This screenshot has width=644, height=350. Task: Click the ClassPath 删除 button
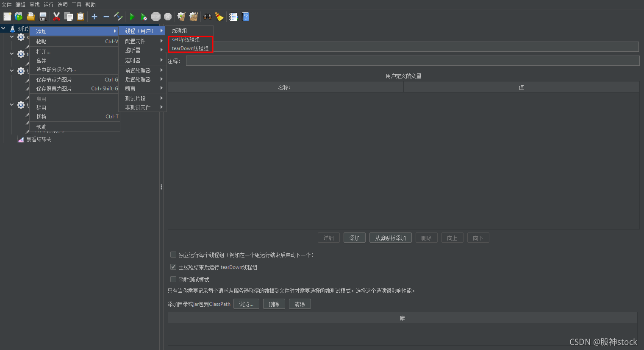coord(274,304)
